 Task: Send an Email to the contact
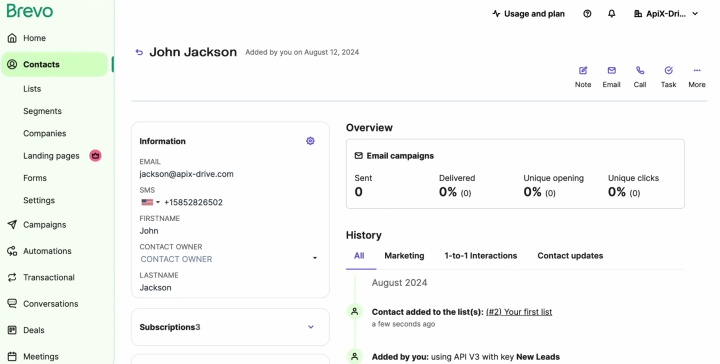coord(612,77)
